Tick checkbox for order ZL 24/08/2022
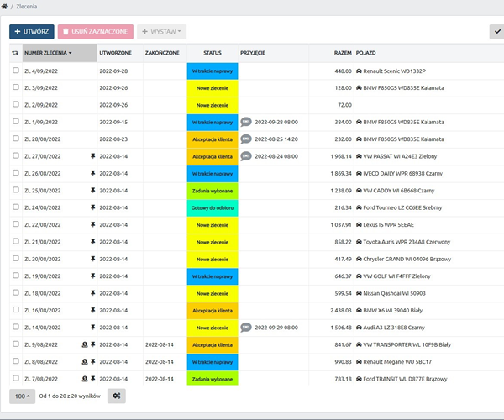The image size is (504, 420). coord(16,207)
